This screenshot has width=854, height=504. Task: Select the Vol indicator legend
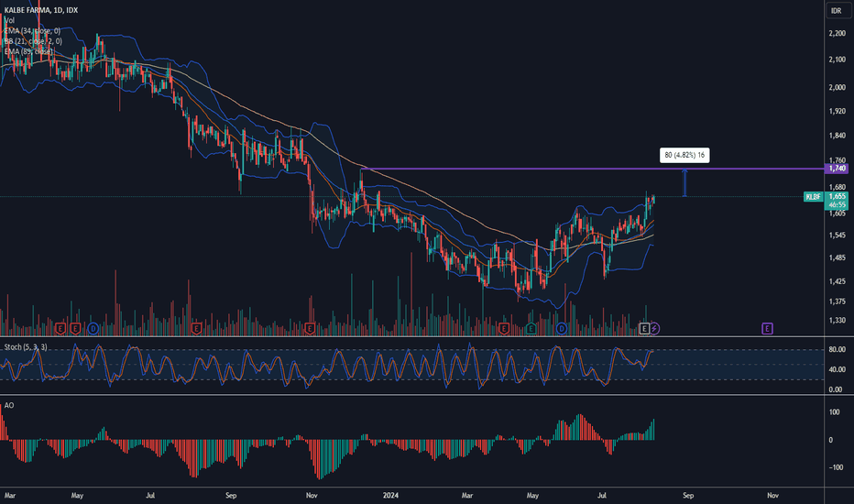[9, 20]
